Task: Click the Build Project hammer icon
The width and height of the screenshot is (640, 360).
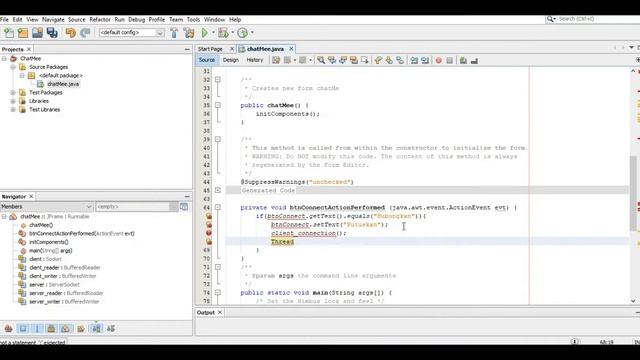Action: [174, 33]
